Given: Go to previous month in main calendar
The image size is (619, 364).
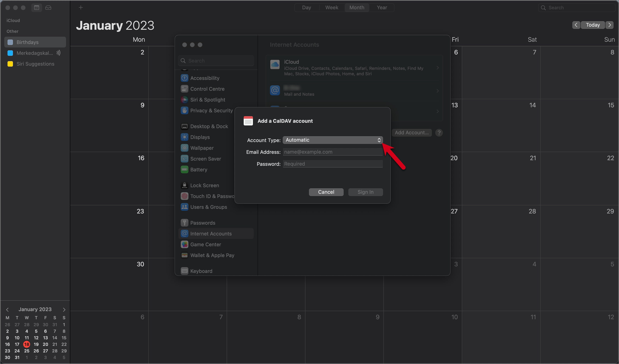Looking at the screenshot, I should coord(576,25).
